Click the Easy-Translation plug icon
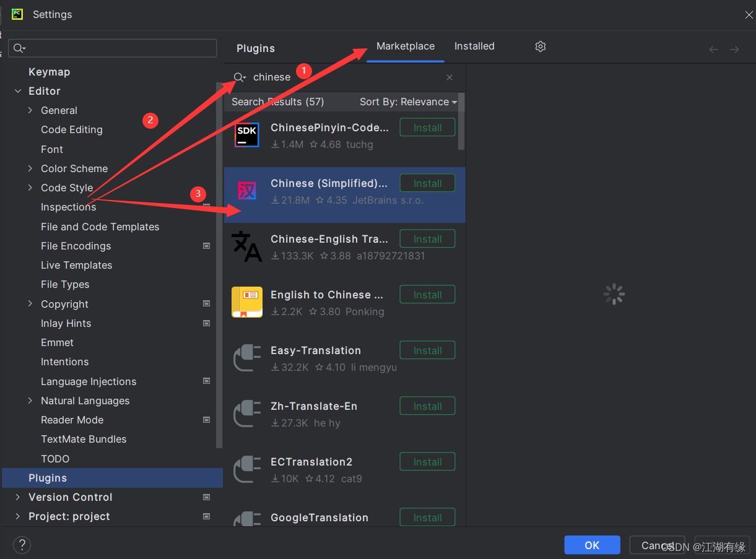 point(247,358)
